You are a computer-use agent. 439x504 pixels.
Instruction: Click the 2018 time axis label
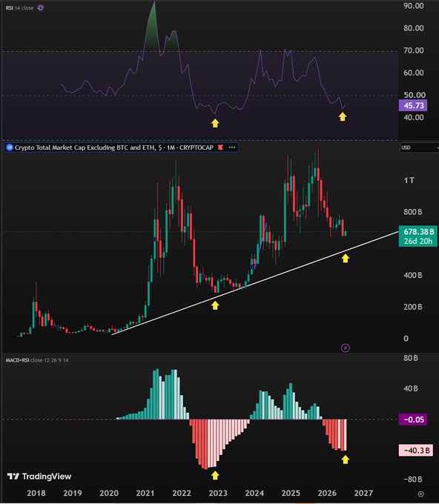coord(36,493)
